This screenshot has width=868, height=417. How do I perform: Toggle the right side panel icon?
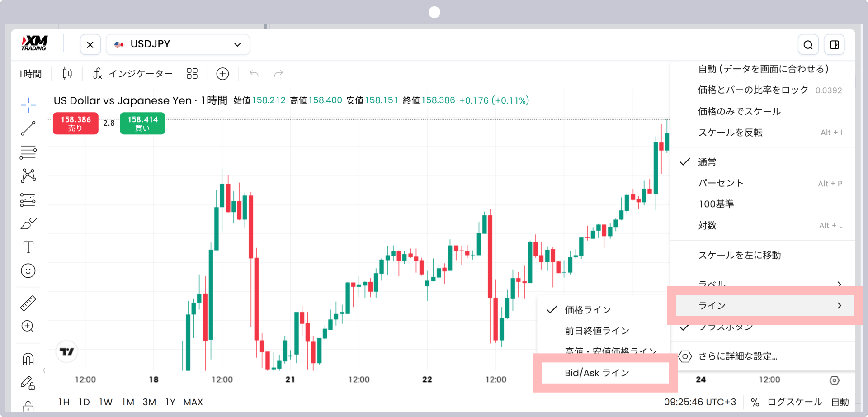tap(835, 45)
